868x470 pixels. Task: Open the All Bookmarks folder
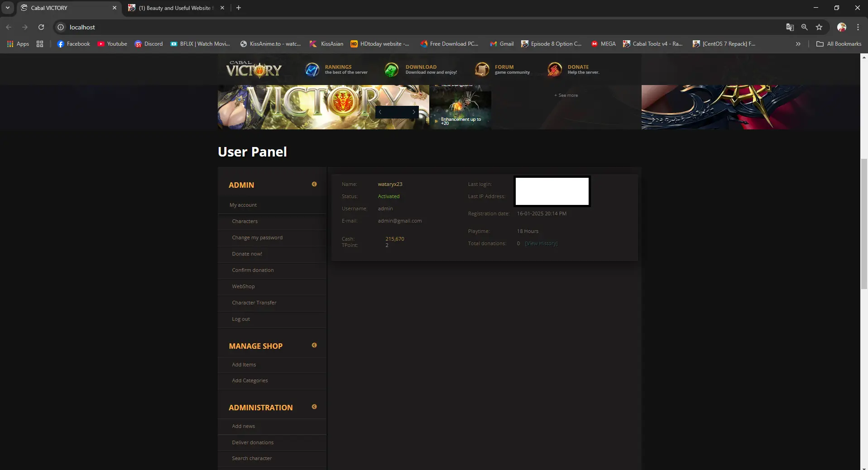point(839,44)
